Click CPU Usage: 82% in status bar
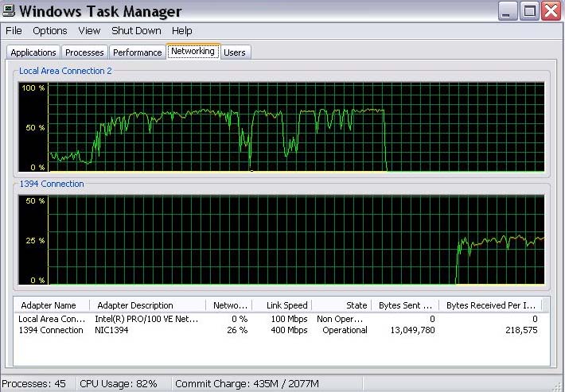This screenshot has width=565, height=392. point(119,384)
